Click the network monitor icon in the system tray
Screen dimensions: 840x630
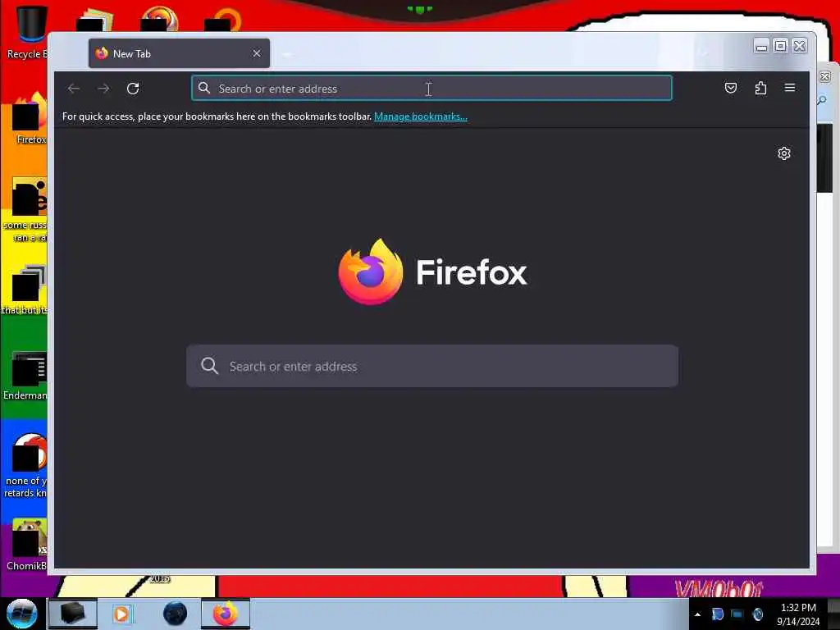coord(737,614)
